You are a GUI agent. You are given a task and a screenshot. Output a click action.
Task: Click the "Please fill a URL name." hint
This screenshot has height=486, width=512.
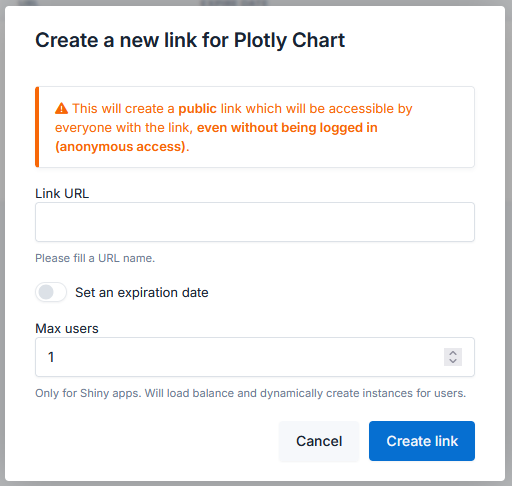pos(95,258)
